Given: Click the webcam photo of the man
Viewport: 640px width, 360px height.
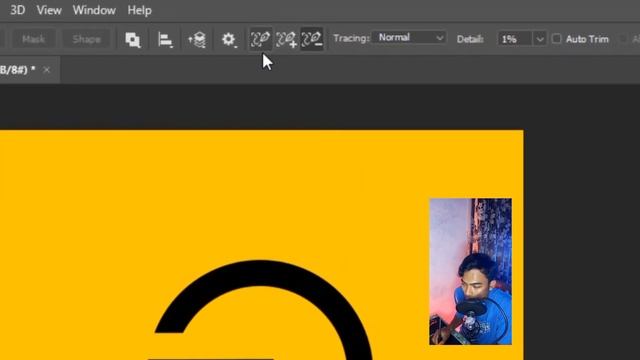Looking at the screenshot, I should [x=470, y=271].
